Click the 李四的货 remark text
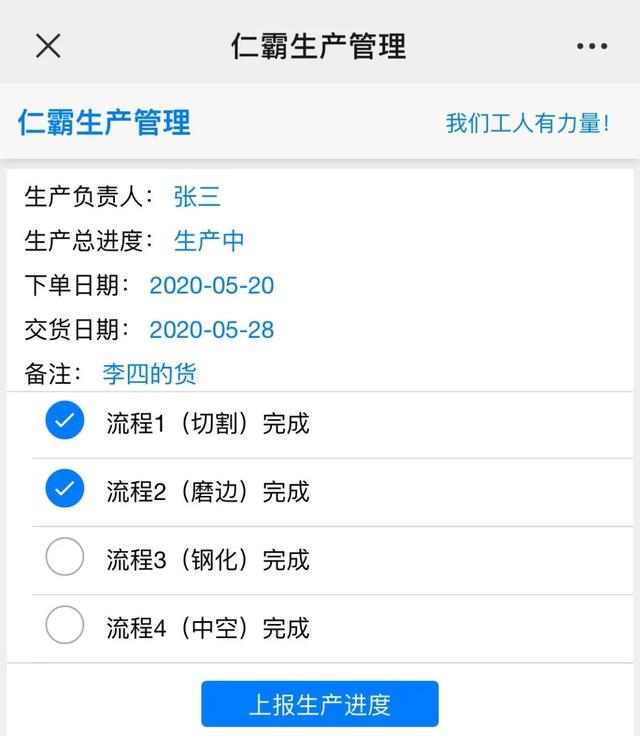Screen dimensions: 640x736 pyautogui.click(x=149, y=374)
